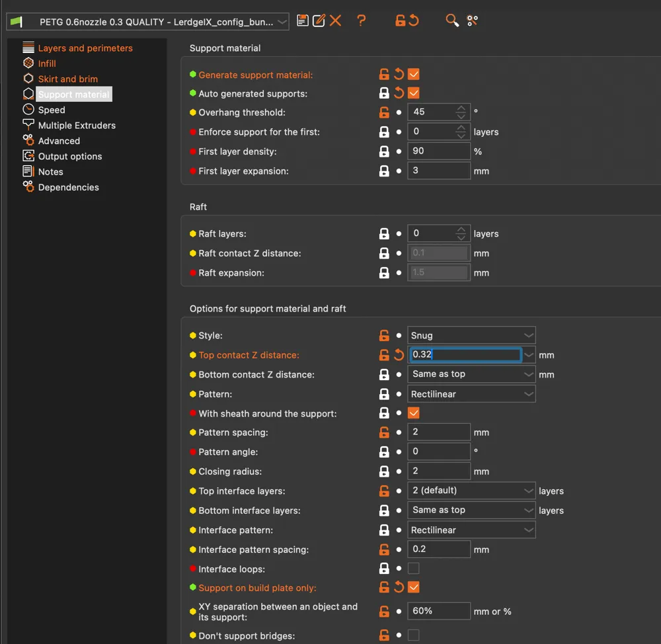The height and width of the screenshot is (644, 661).
Task: Click the compare presets icon in toolbar
Action: (472, 20)
